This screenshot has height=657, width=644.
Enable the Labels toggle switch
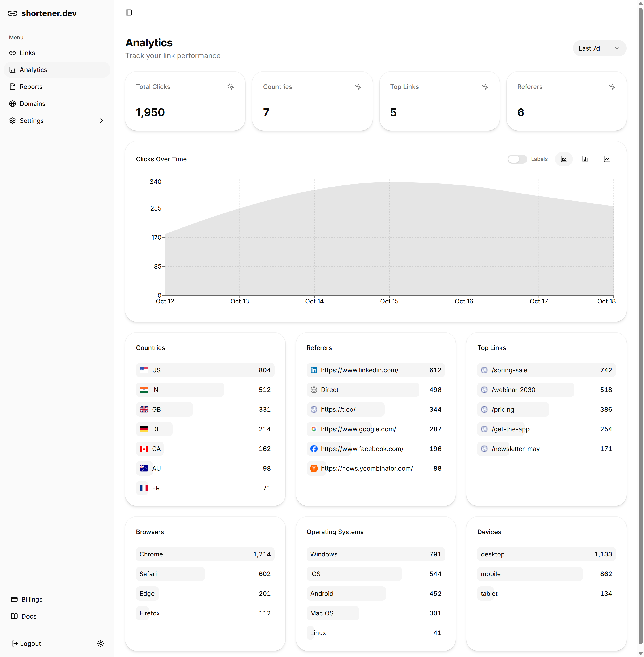[517, 159]
